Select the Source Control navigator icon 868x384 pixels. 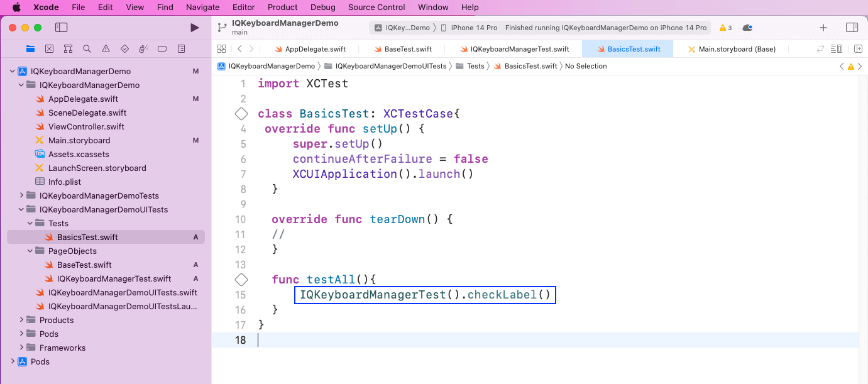(x=49, y=49)
